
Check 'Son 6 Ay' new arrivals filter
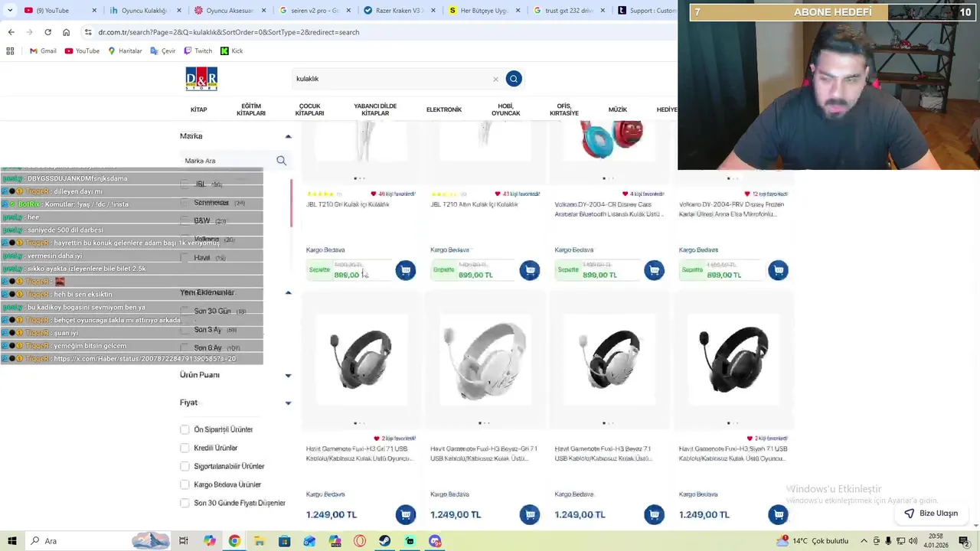[185, 347]
